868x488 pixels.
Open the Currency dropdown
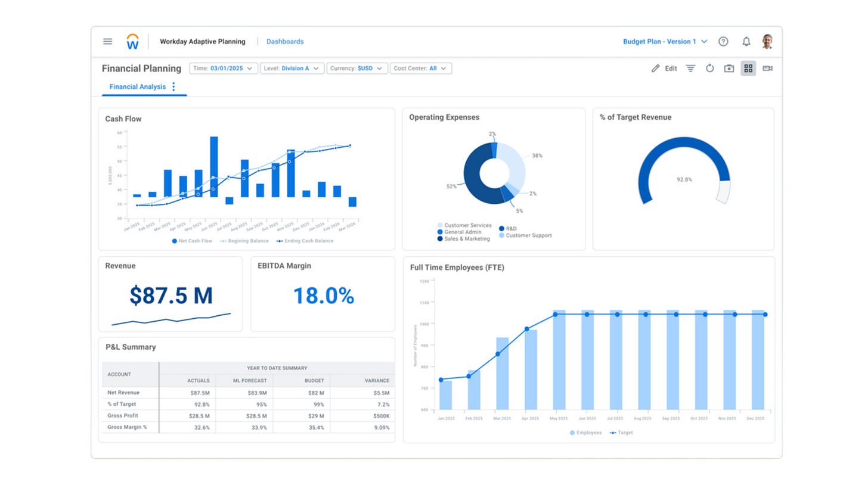pyautogui.click(x=356, y=68)
